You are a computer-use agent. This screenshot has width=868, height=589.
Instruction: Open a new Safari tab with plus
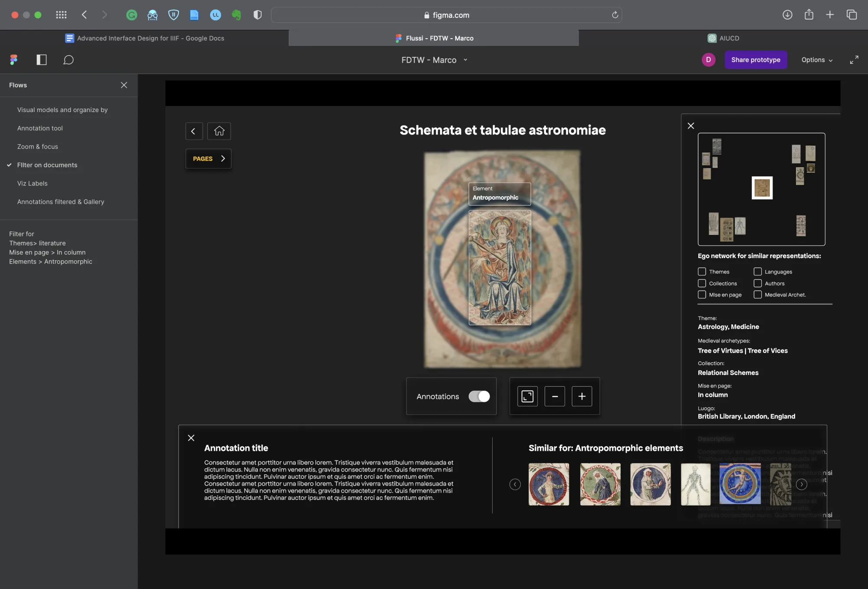pyautogui.click(x=830, y=15)
